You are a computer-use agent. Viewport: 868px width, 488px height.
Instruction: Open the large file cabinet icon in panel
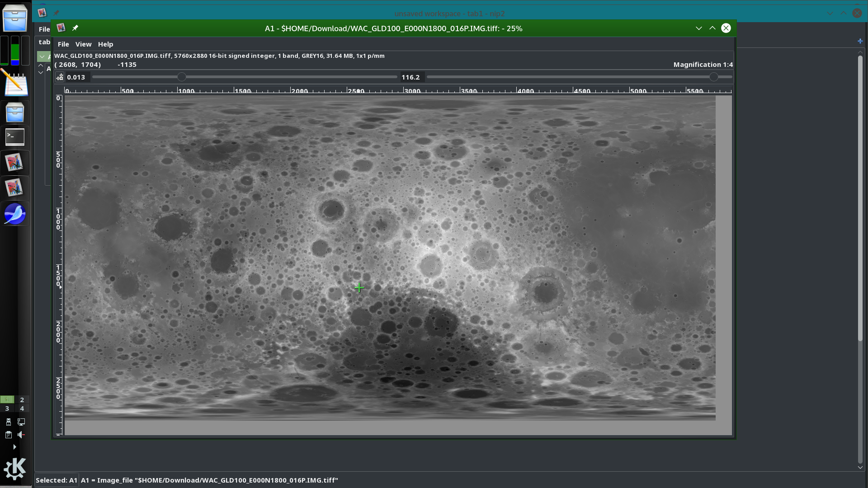pos(15,18)
